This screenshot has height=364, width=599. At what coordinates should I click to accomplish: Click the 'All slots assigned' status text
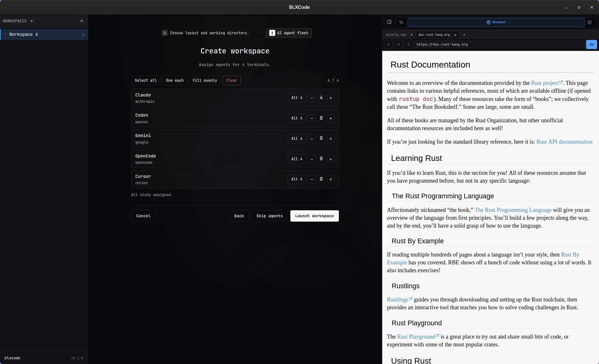pyautogui.click(x=151, y=195)
